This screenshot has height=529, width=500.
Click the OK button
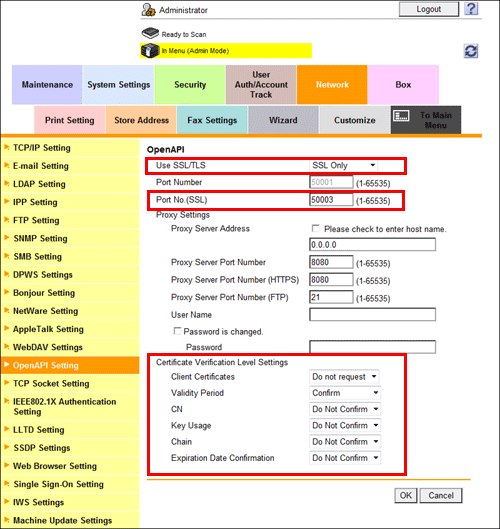[406, 495]
